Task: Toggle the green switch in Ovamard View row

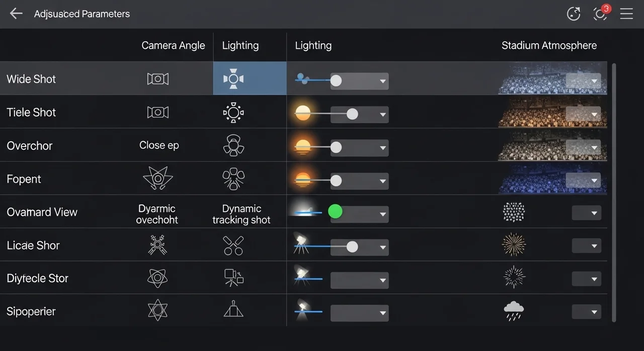Action: (x=335, y=211)
